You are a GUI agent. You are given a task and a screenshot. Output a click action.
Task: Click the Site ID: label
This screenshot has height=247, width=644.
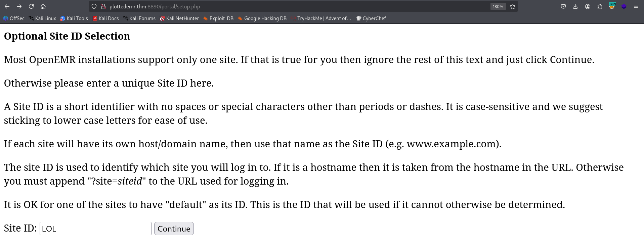[x=20, y=228]
